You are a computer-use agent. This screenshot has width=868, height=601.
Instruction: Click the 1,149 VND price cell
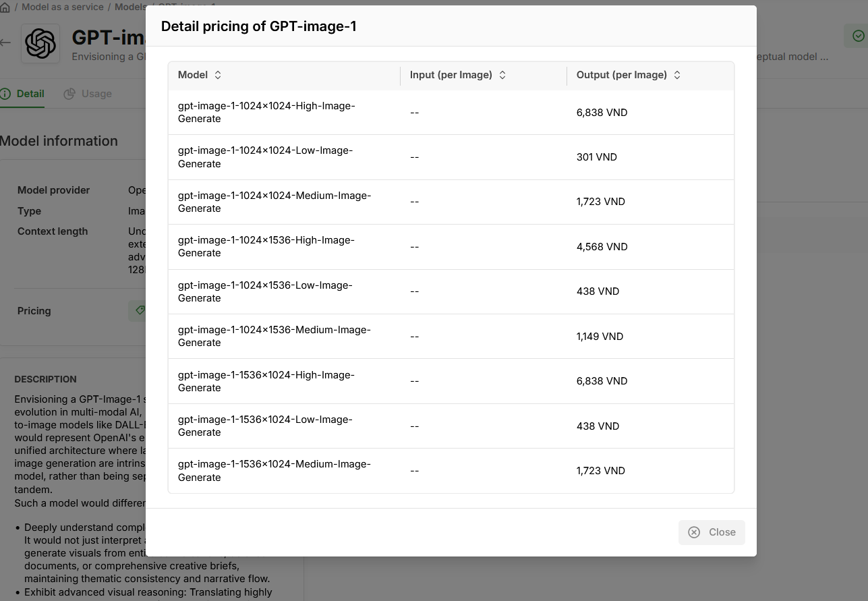point(600,336)
